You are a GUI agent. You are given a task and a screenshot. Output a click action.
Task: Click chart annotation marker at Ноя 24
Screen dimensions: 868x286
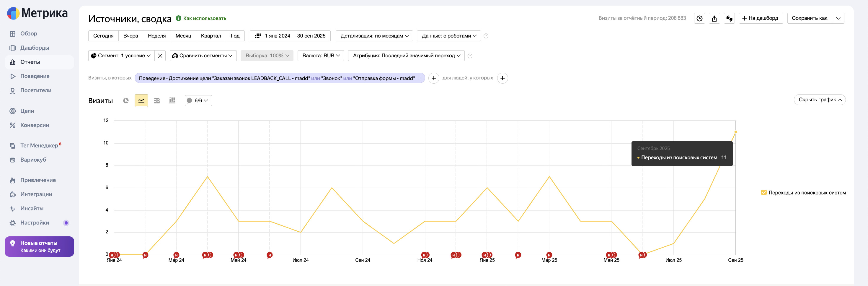click(x=425, y=255)
